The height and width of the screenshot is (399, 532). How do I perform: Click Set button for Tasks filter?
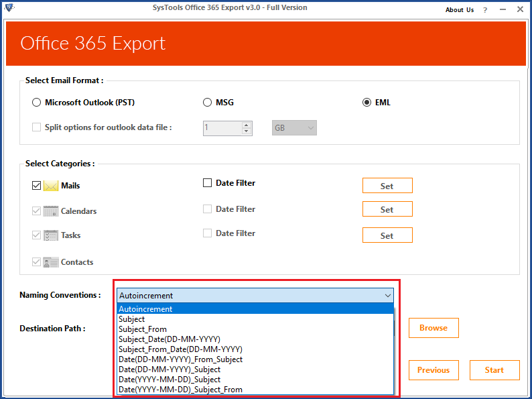click(387, 235)
